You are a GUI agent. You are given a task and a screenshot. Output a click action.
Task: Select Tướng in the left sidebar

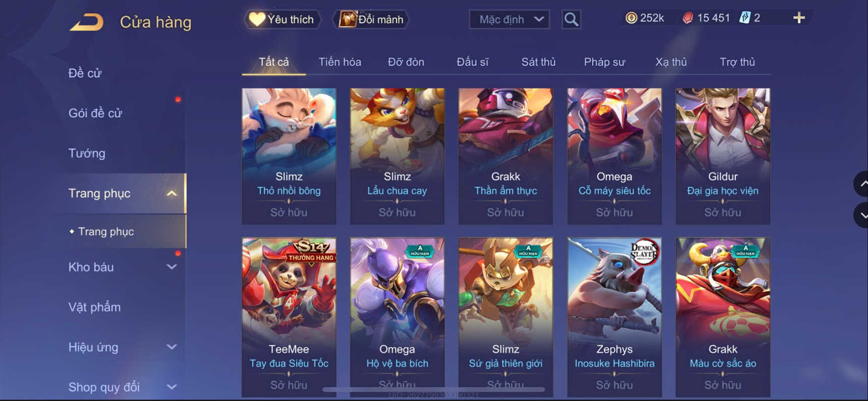[87, 153]
